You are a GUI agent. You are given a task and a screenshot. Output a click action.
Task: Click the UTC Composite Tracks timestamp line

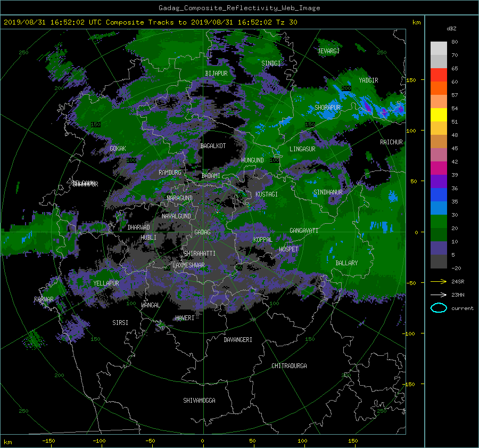coord(150,22)
